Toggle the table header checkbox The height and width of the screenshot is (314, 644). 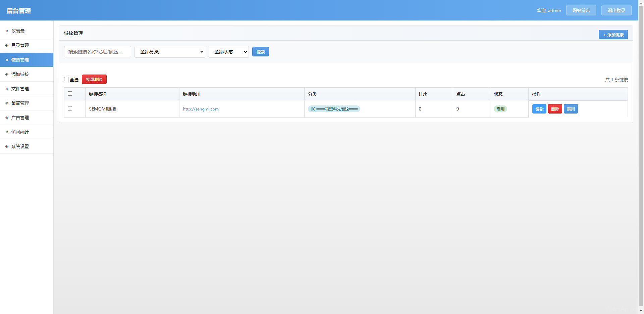pos(70,94)
